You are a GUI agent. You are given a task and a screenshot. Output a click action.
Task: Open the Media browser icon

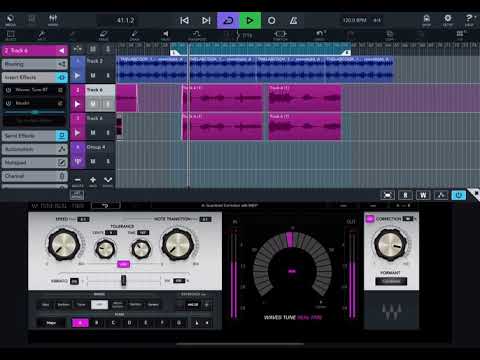10,20
